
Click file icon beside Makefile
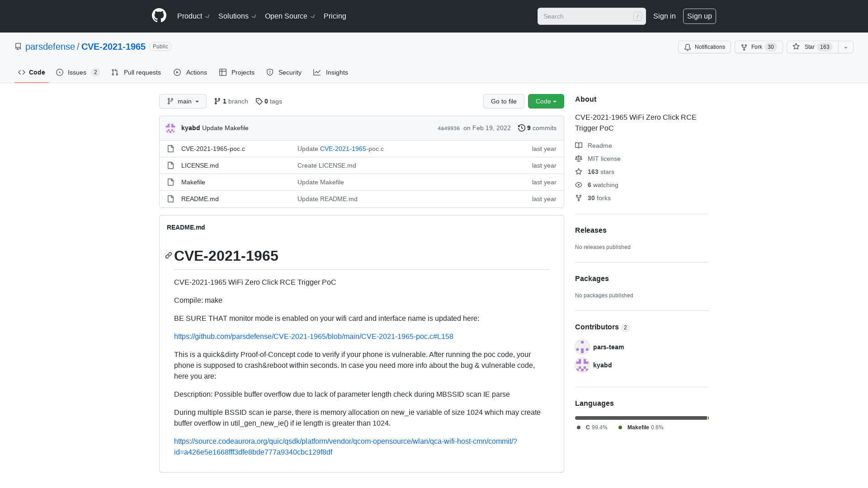pyautogui.click(x=170, y=182)
